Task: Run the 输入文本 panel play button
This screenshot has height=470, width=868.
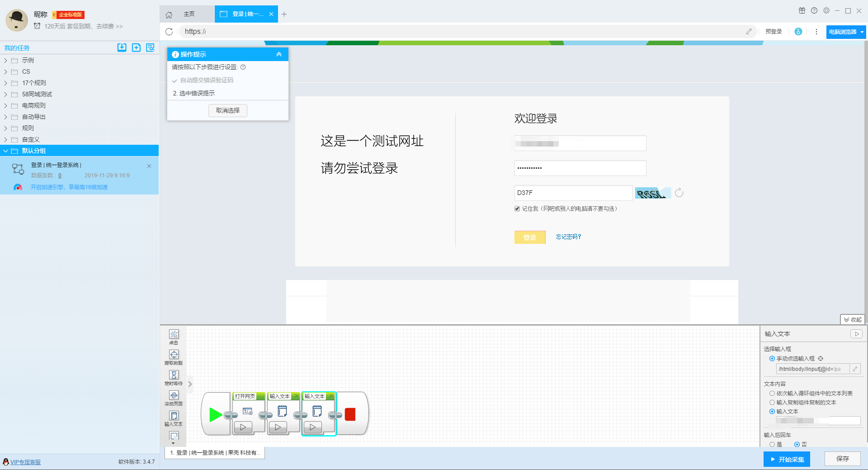Action: (x=857, y=334)
